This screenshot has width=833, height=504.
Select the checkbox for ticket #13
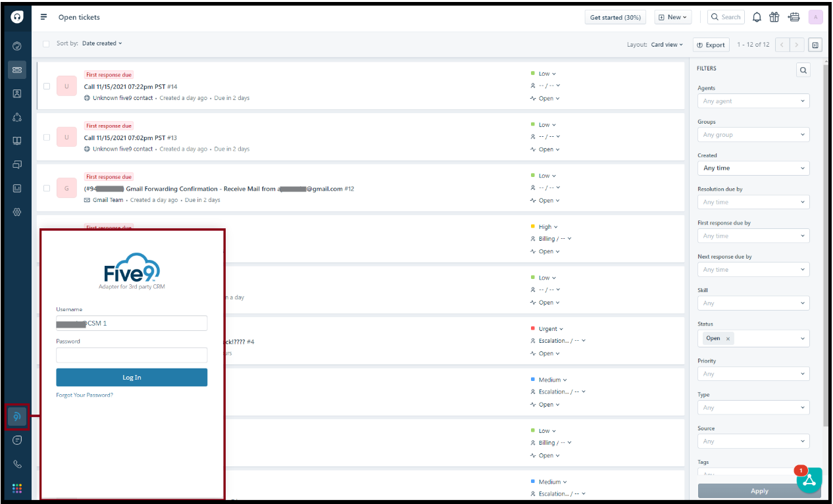coord(47,138)
